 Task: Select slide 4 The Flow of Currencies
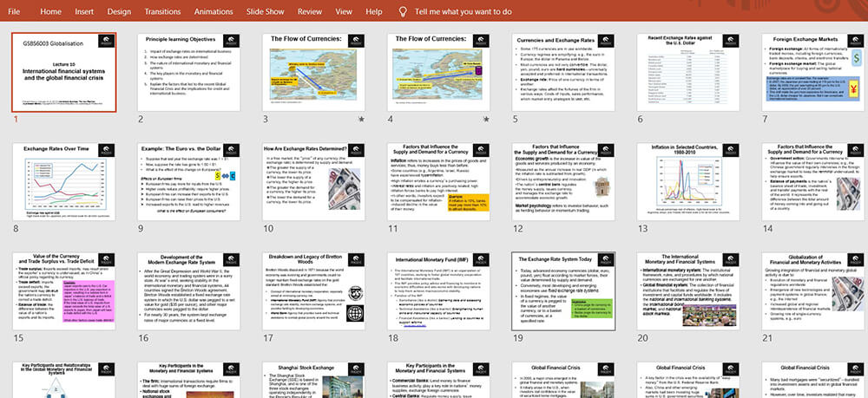click(438, 72)
